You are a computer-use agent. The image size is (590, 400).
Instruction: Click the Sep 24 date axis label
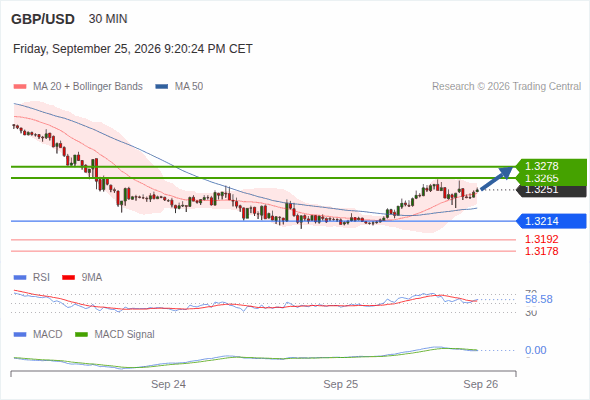coord(169,385)
